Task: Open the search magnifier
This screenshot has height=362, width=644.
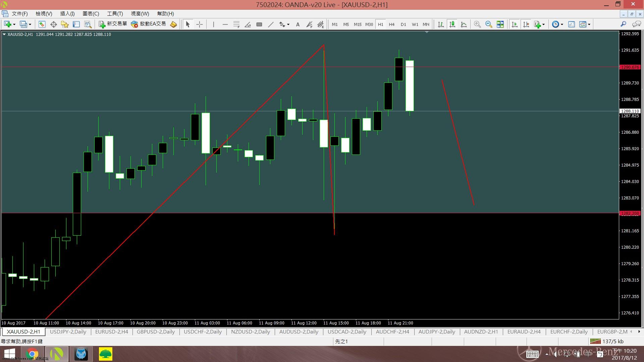Action: pos(624,24)
